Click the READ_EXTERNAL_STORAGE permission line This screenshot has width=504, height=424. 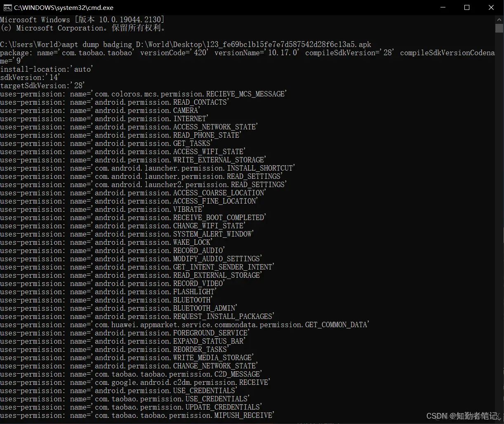[131, 275]
